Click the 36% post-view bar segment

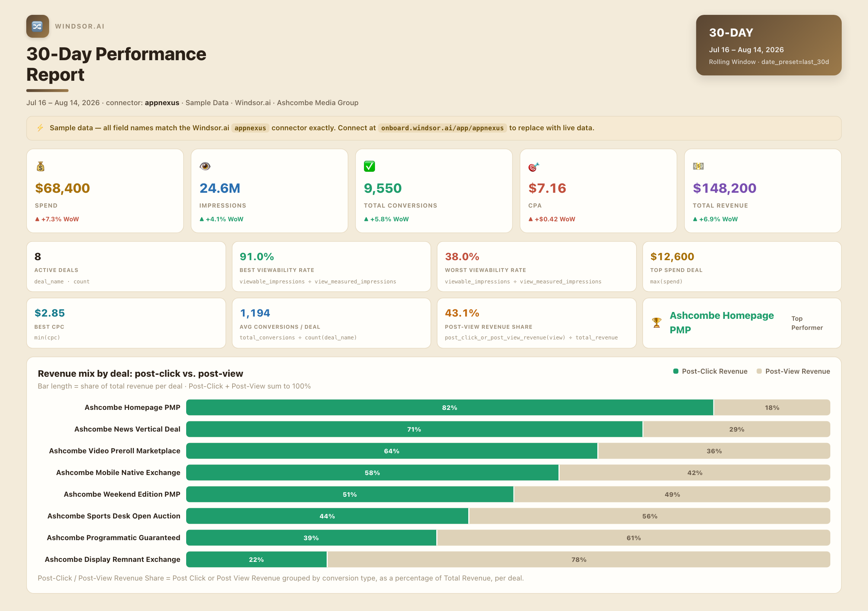[714, 451]
